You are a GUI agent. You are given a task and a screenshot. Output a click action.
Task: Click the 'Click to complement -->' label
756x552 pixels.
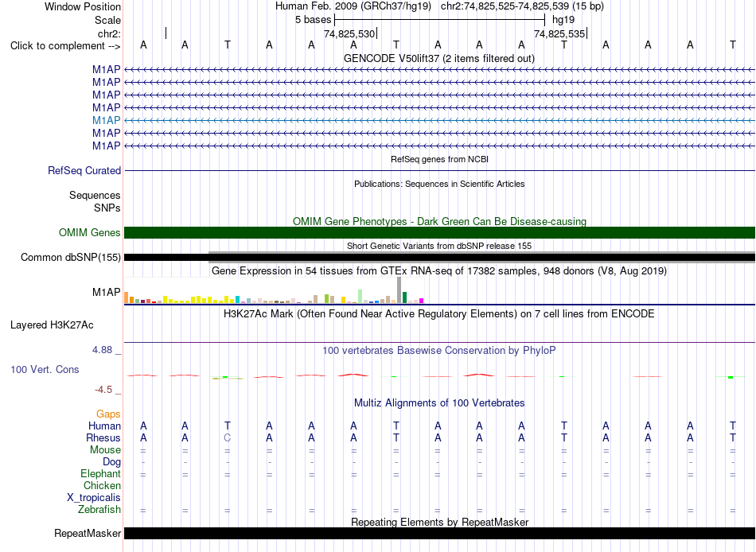[x=65, y=46]
